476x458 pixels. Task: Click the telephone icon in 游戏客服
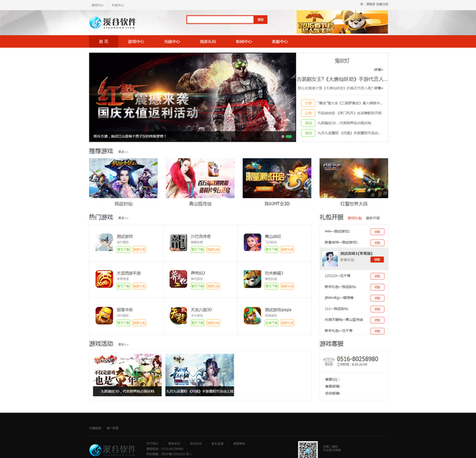(328, 361)
